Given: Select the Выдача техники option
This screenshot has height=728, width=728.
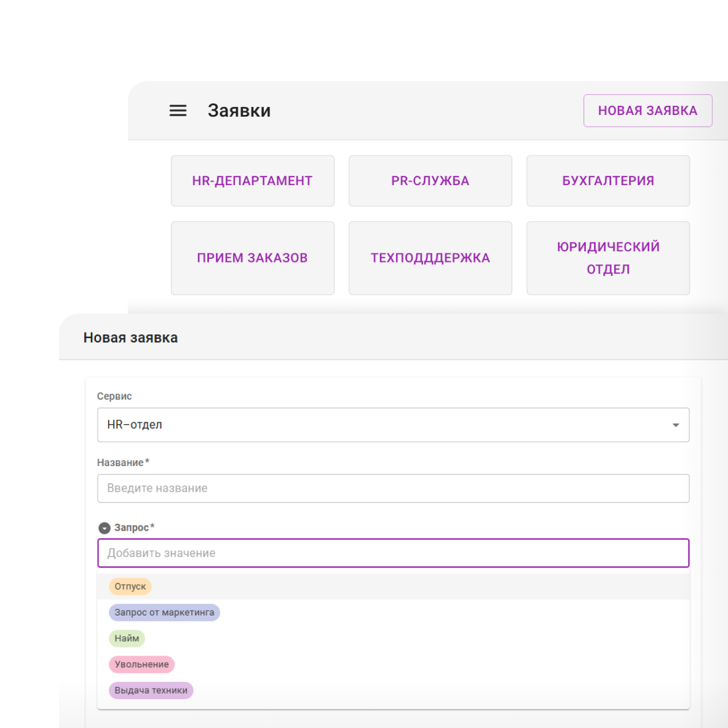Looking at the screenshot, I should pos(151,690).
